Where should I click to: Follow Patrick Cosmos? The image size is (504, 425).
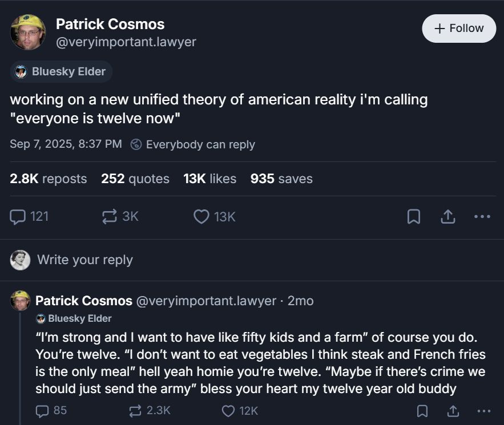pyautogui.click(x=459, y=29)
